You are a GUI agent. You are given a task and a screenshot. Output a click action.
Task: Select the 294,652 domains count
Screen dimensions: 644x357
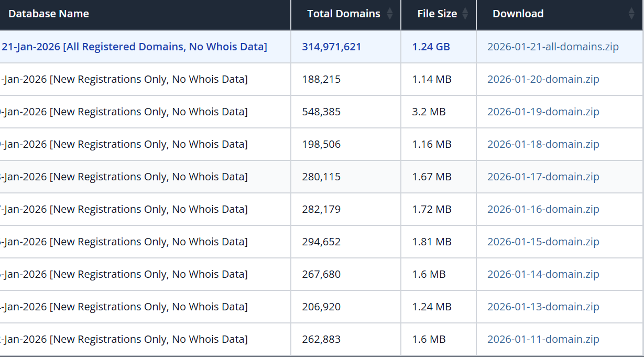coord(321,242)
